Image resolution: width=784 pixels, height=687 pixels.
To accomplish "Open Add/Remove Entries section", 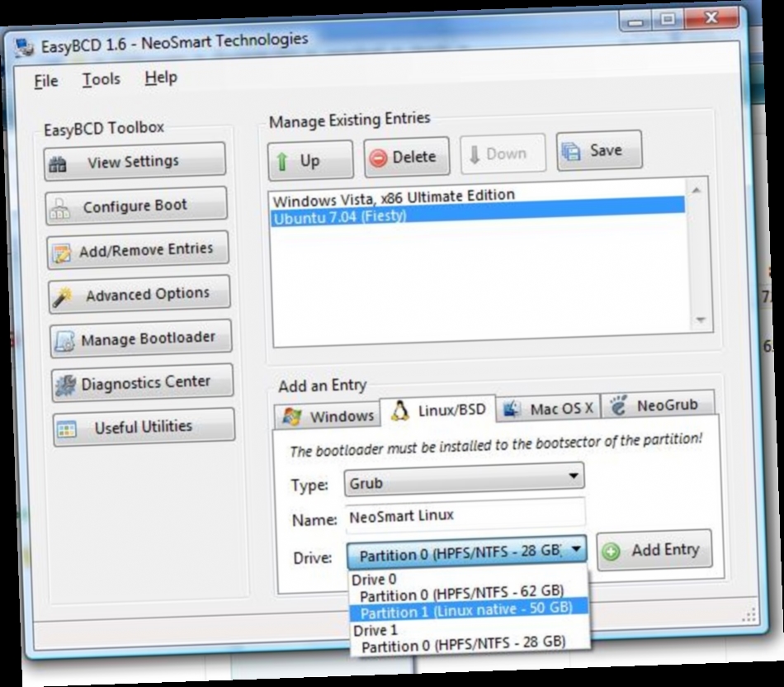I will [x=138, y=249].
